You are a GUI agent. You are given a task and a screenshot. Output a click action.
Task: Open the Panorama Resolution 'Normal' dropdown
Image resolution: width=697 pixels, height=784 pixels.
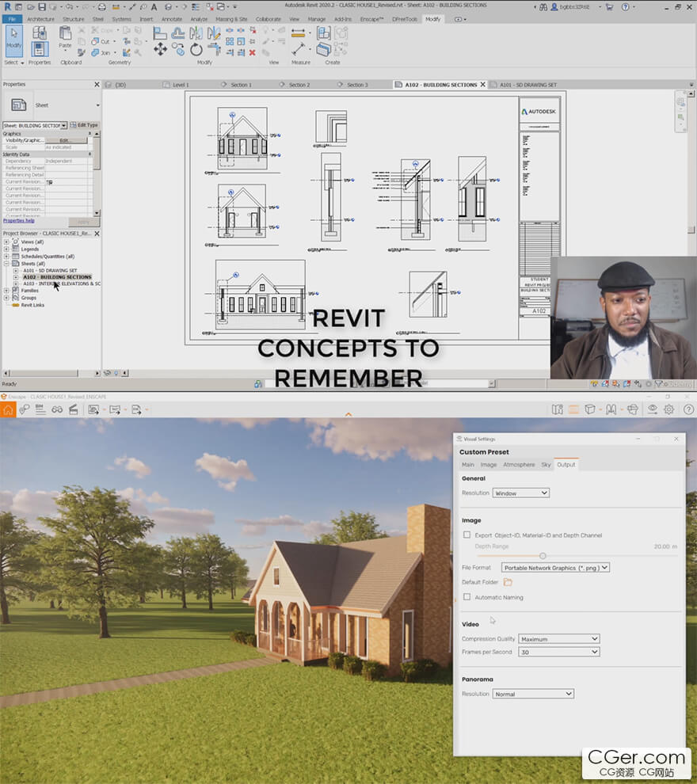(533, 694)
